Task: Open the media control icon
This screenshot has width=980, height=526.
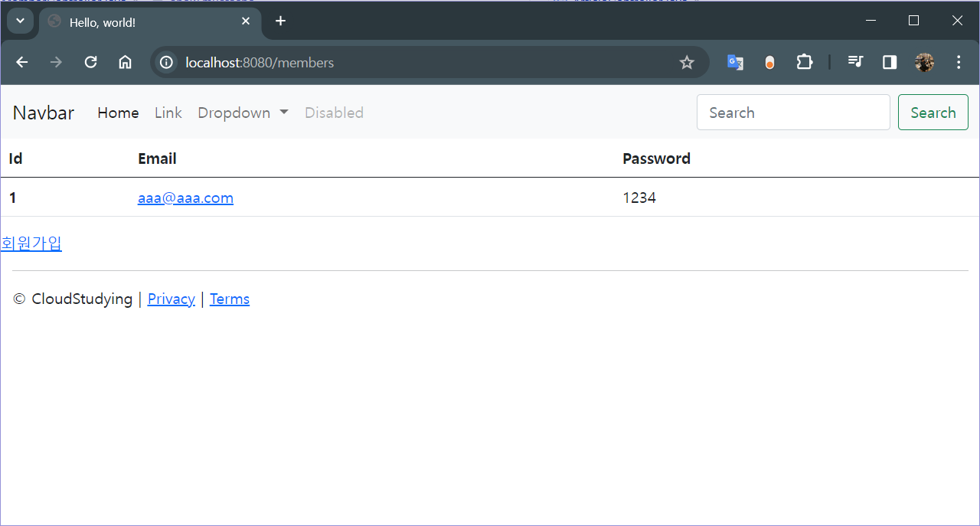Action: [x=855, y=63]
